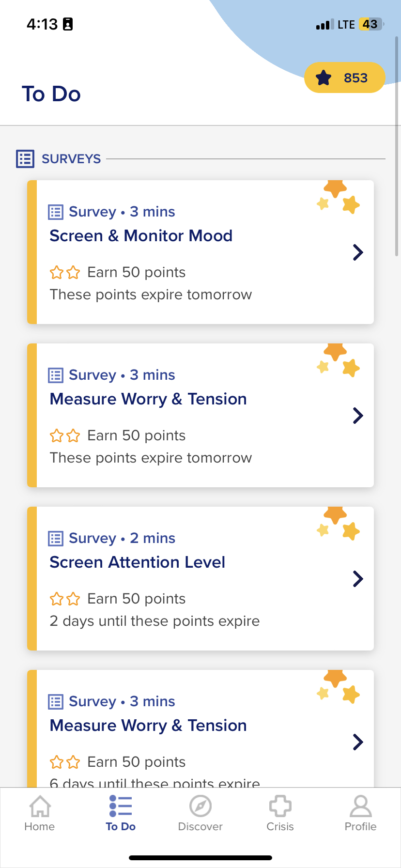The height and width of the screenshot is (868, 401).
Task: Open first Measure Worry & Tension chevron
Action: point(358,416)
